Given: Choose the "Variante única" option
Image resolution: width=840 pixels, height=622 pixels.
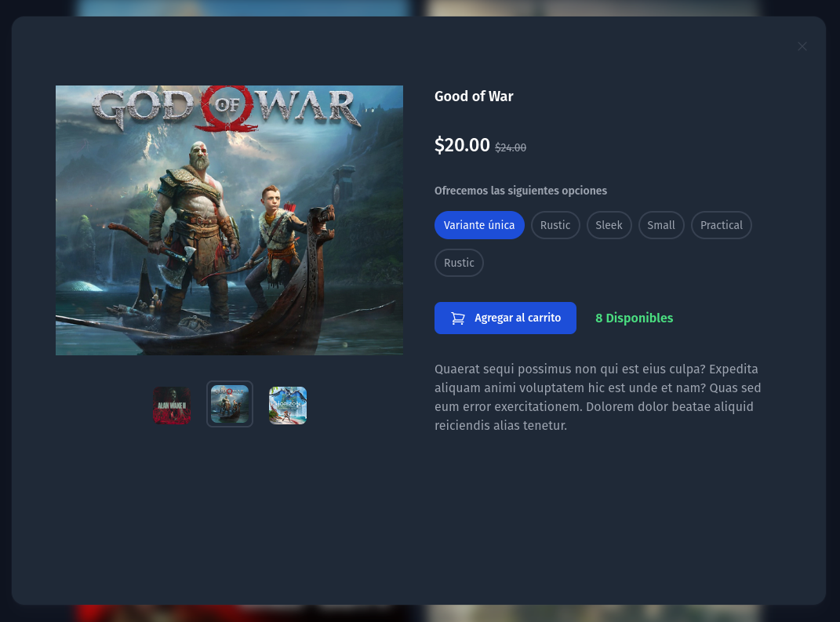Looking at the screenshot, I should [479, 225].
